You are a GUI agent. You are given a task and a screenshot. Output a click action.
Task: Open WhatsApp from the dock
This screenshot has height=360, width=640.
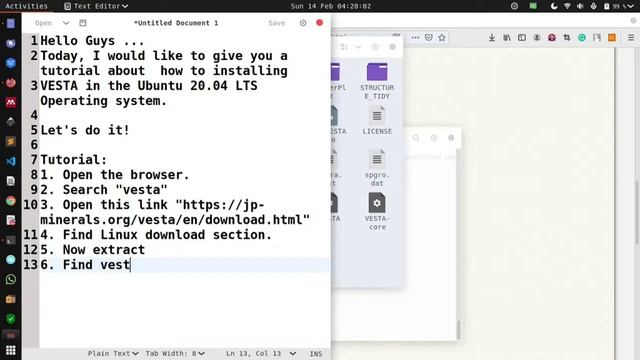coord(11,279)
